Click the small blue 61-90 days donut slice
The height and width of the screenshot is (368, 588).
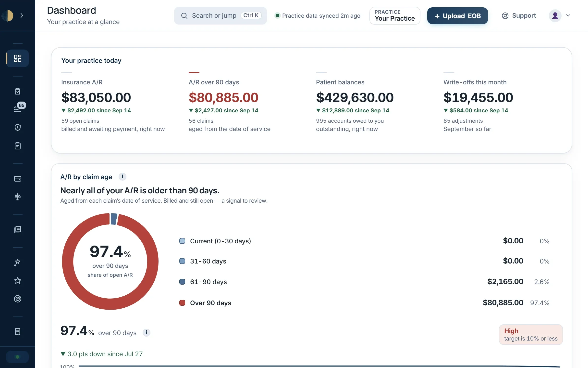(114, 219)
